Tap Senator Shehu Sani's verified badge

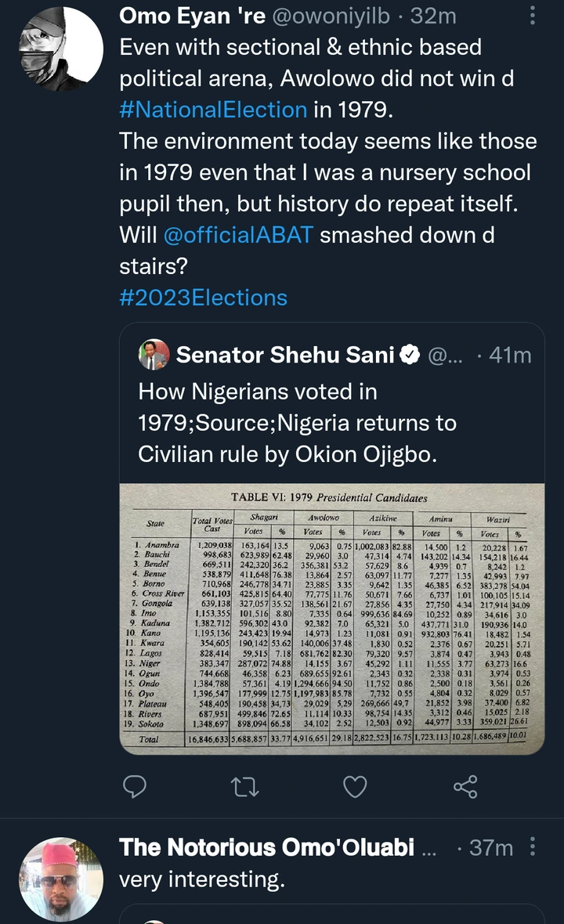pos(410,356)
